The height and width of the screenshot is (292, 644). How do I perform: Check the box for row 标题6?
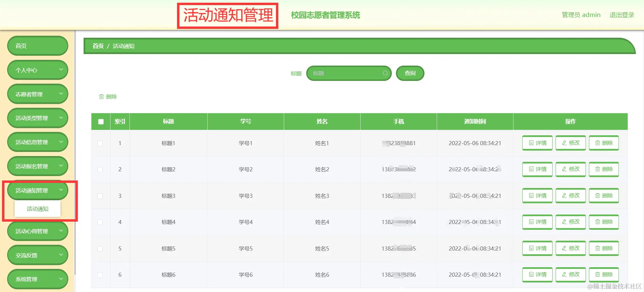[100, 275]
